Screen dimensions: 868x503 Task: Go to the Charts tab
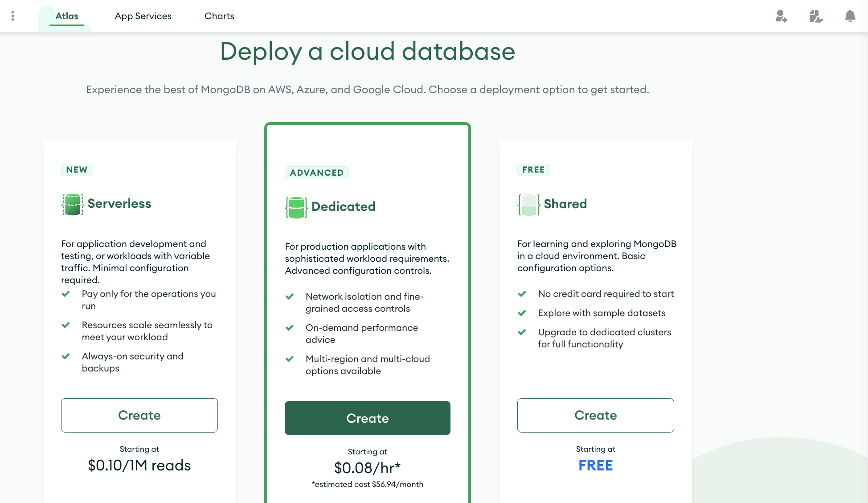click(219, 16)
